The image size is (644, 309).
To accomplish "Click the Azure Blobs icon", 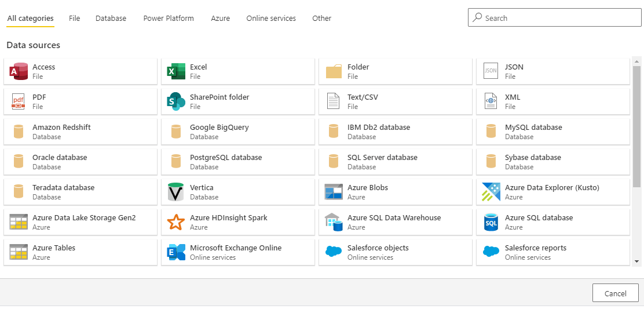I will point(334,192).
